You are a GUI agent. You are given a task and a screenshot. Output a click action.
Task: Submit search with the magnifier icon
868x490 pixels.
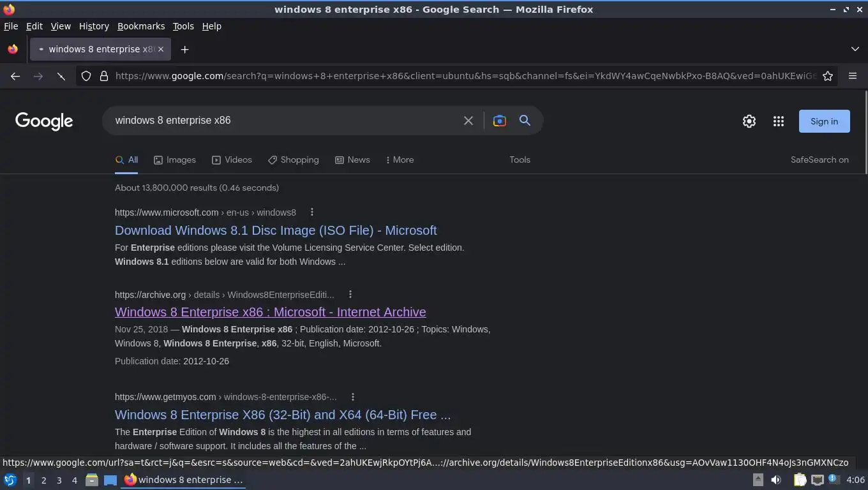[x=525, y=121]
